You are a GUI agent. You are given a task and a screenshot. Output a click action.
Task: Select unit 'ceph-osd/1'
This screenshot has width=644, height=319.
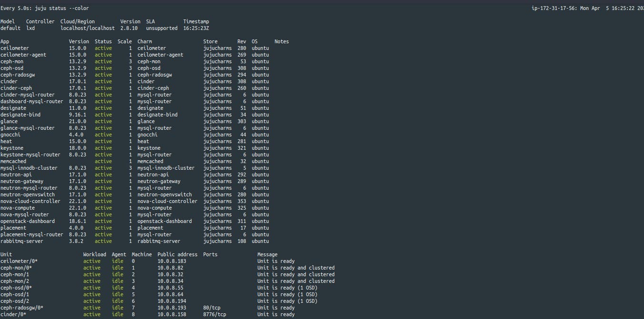15,294
